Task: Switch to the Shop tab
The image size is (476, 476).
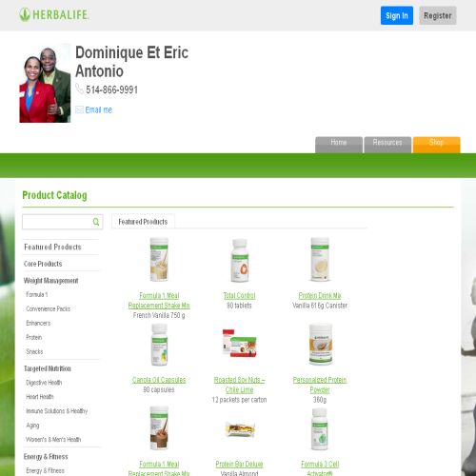Action: tap(436, 145)
